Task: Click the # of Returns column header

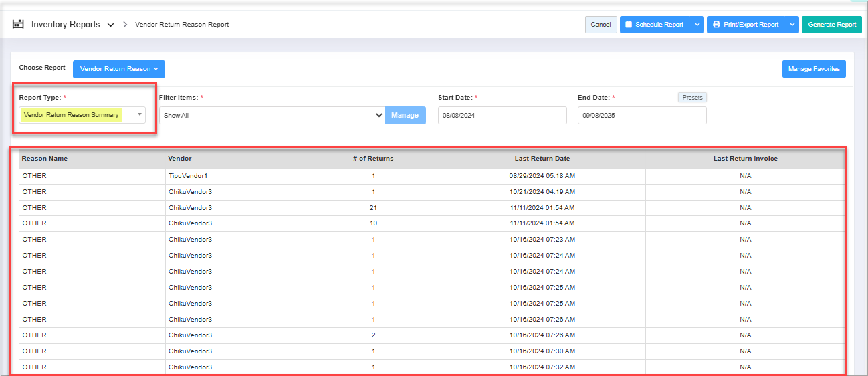Action: click(x=373, y=159)
